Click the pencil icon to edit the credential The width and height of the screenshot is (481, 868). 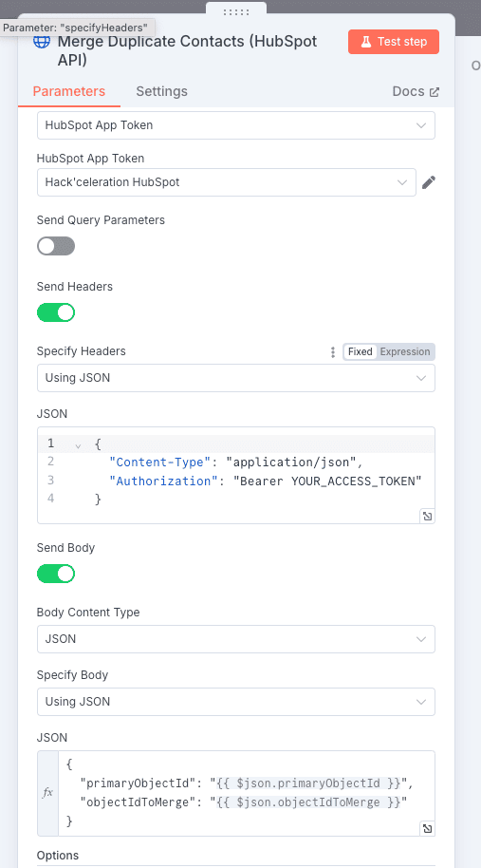click(429, 182)
